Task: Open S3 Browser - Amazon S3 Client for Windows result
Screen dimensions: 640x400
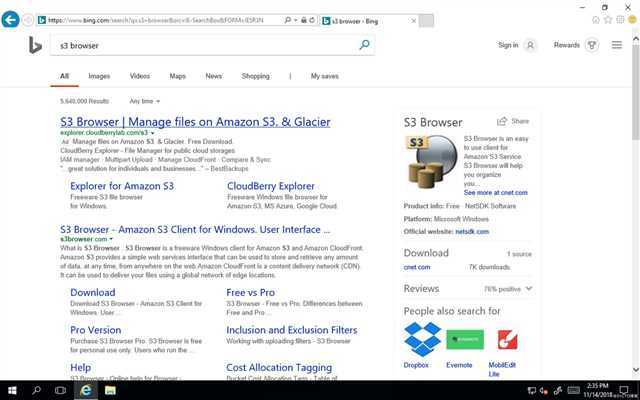Action: point(195,229)
